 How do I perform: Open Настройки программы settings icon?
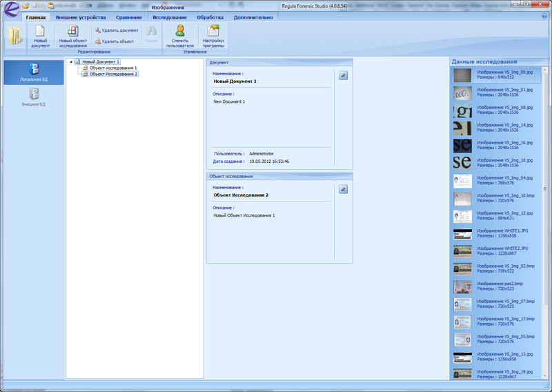coord(213,31)
